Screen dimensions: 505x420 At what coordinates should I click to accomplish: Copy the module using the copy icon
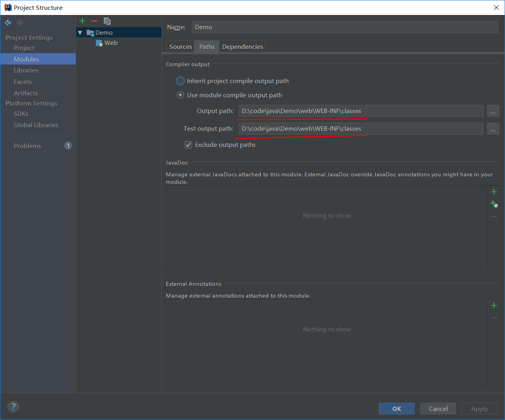tap(107, 21)
